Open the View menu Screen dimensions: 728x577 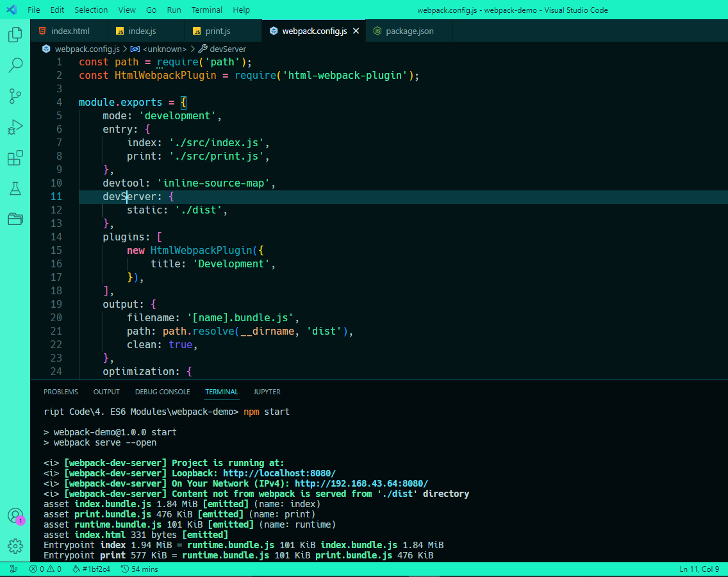(127, 10)
